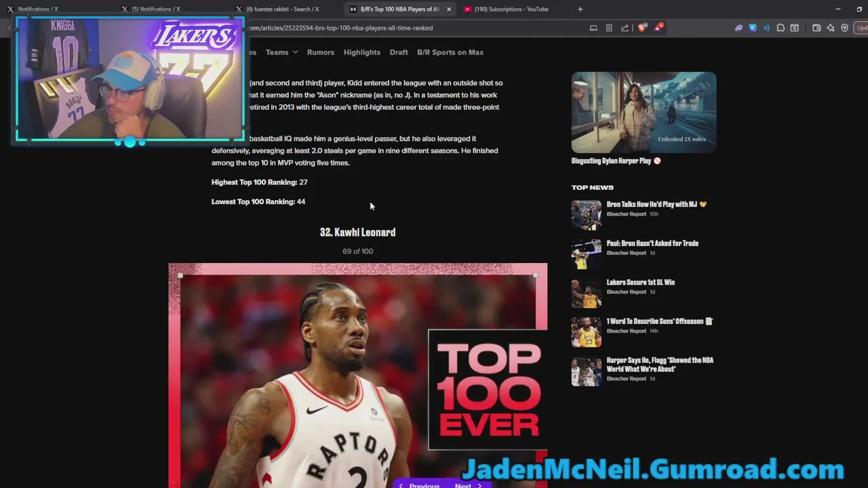Click thumbnail beside Bron Talks MJ story

pyautogui.click(x=586, y=216)
